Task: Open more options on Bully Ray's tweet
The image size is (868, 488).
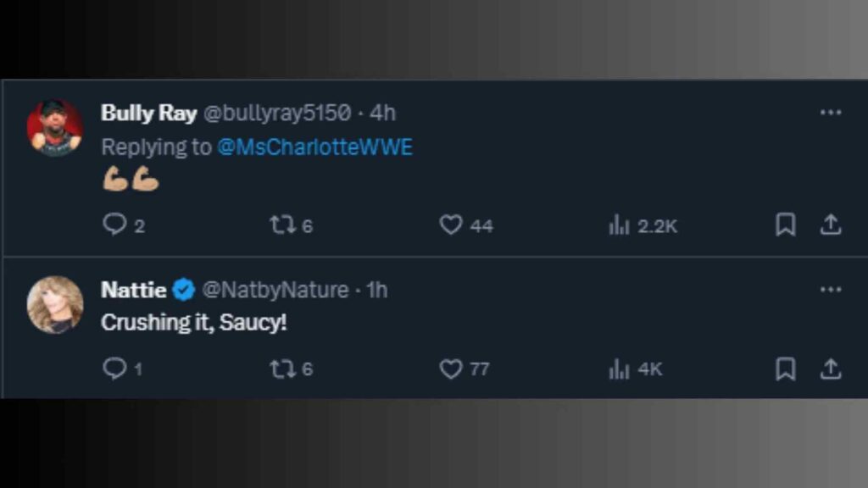Action: tap(831, 113)
